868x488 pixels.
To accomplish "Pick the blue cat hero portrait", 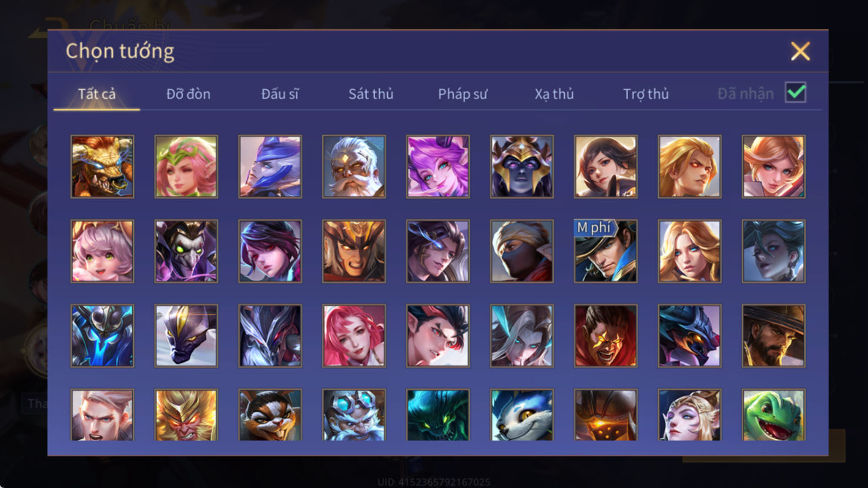I will (x=522, y=415).
